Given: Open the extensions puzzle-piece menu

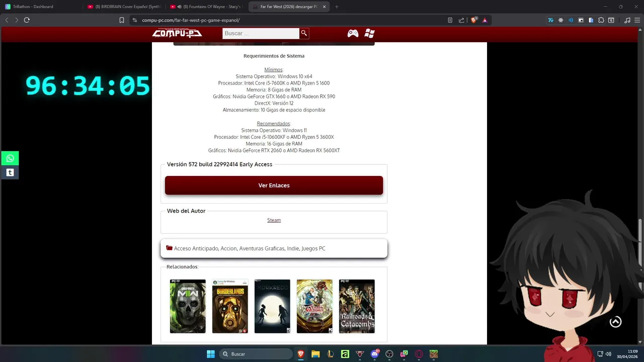Looking at the screenshot, I should [x=601, y=20].
